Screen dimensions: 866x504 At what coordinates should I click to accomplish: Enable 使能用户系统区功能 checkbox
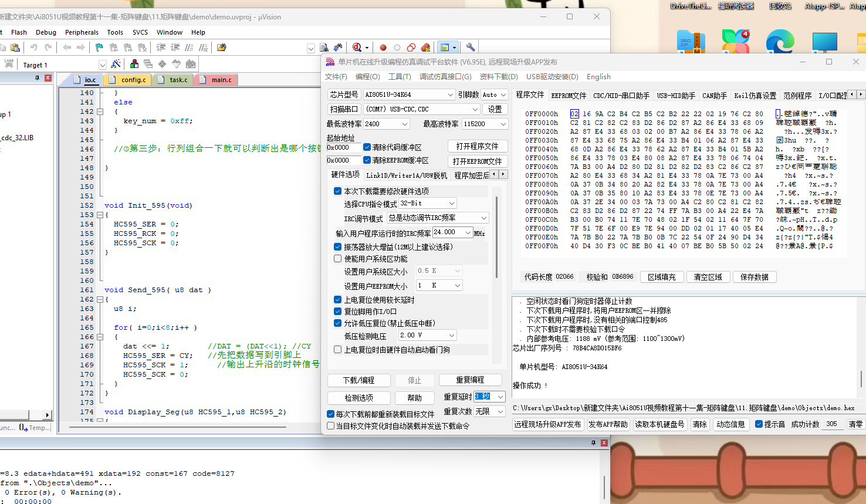click(x=338, y=259)
